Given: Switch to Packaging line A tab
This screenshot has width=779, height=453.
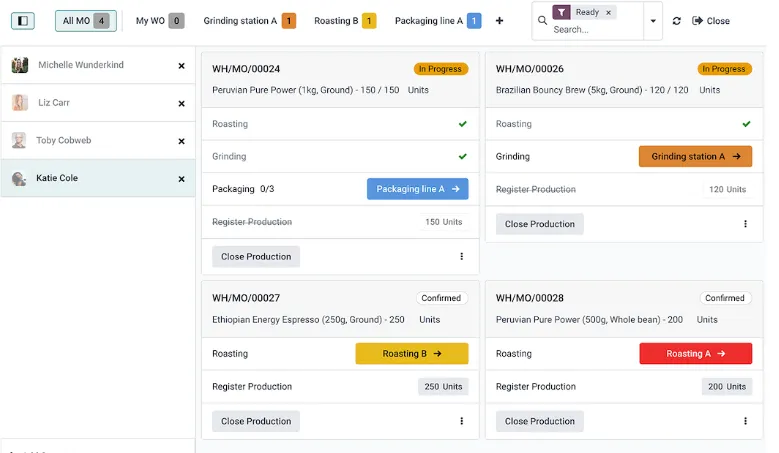Looking at the screenshot, I should click(x=437, y=21).
